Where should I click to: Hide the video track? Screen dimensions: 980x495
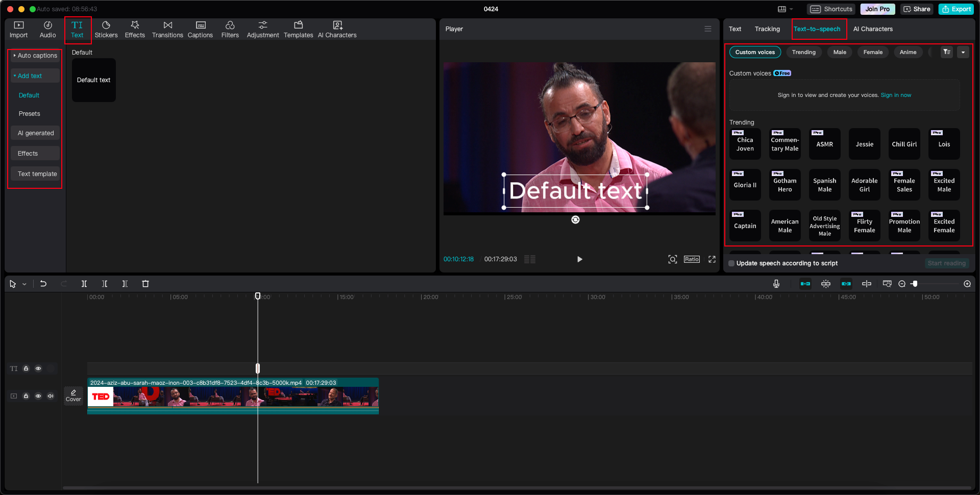[38, 396]
